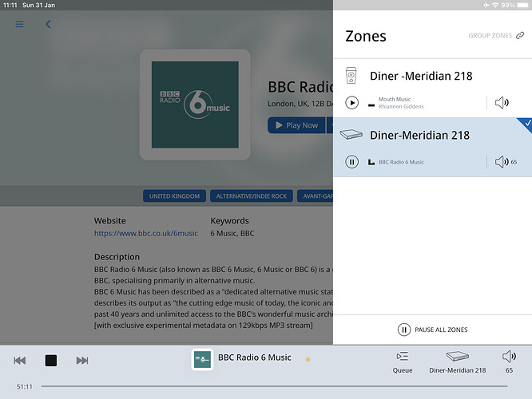Click the airplane mode icon in status bar

pyautogui.click(x=486, y=5)
